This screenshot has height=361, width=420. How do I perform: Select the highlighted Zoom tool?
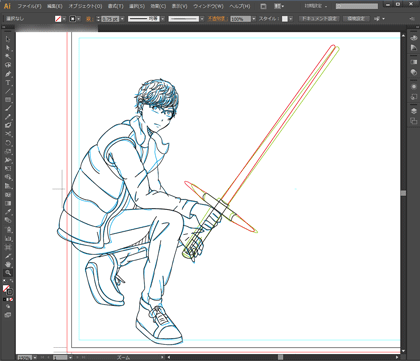pyautogui.click(x=8, y=273)
